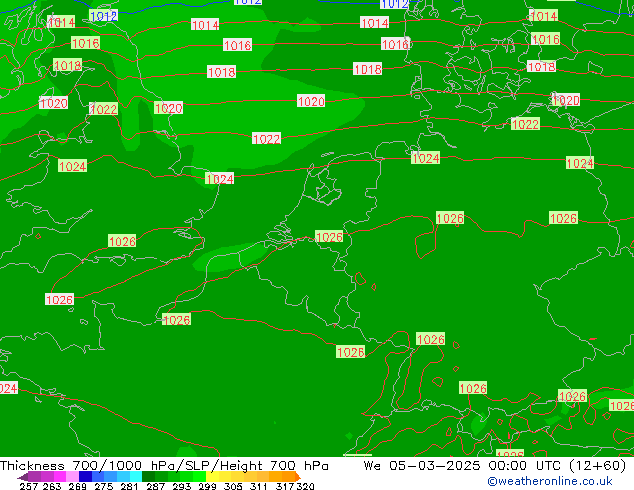
Task: Pick the first yellow swatch in legend
Action: coord(212,476)
